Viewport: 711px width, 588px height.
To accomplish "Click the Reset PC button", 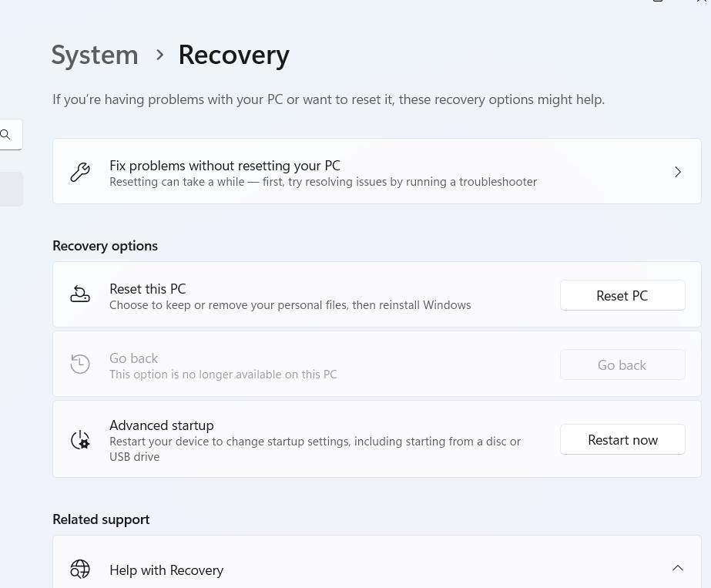I will coord(622,295).
